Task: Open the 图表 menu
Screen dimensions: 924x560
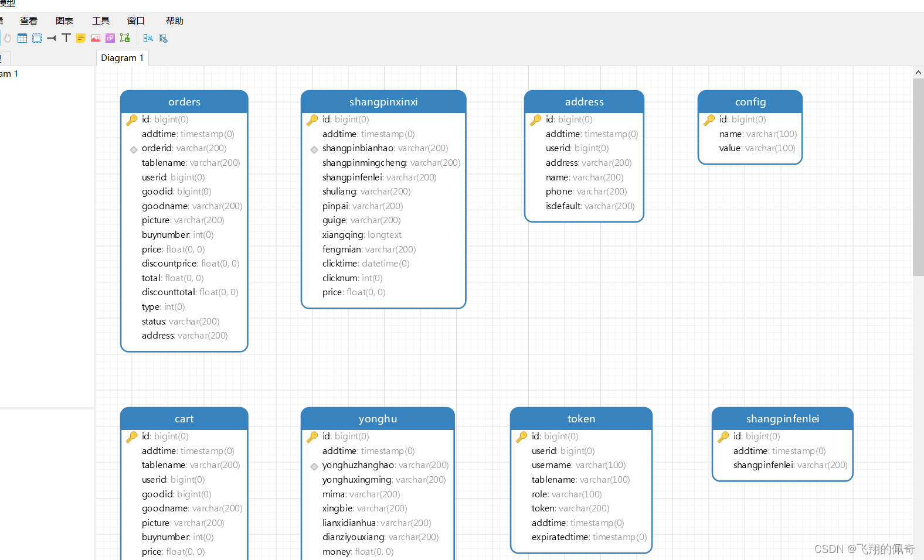Action: tap(64, 21)
